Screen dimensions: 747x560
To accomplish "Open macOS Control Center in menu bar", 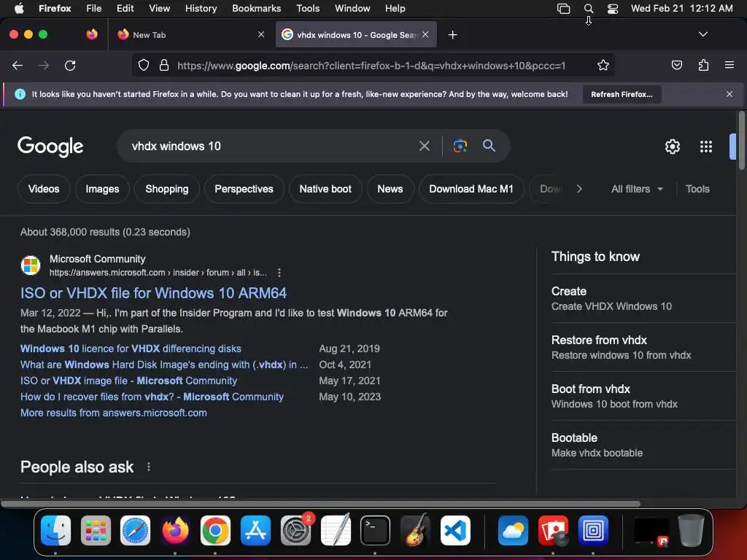I will tap(613, 9).
